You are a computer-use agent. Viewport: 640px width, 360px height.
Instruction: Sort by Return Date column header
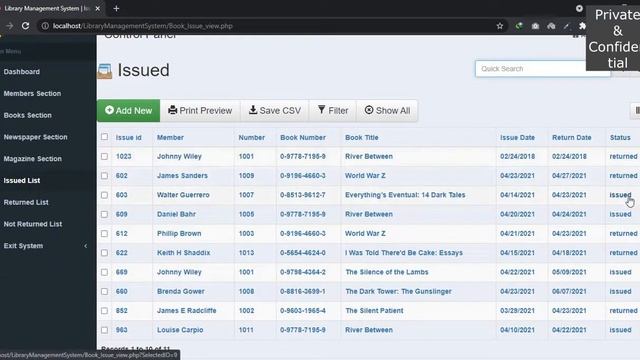[571, 138]
